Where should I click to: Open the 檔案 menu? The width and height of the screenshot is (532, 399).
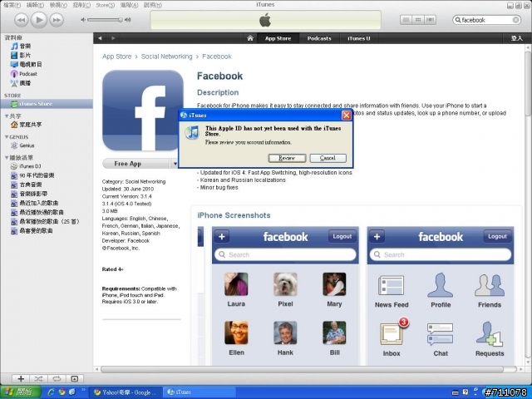[12, 5]
